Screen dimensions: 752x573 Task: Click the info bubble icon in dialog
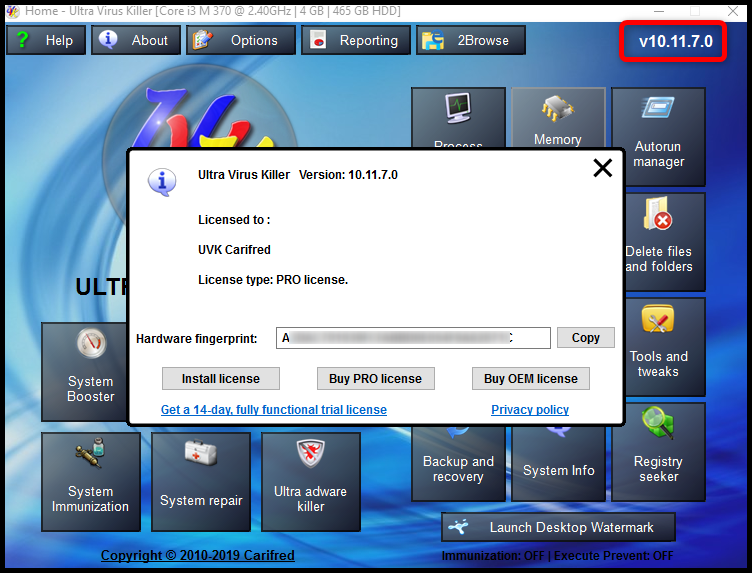tap(162, 182)
